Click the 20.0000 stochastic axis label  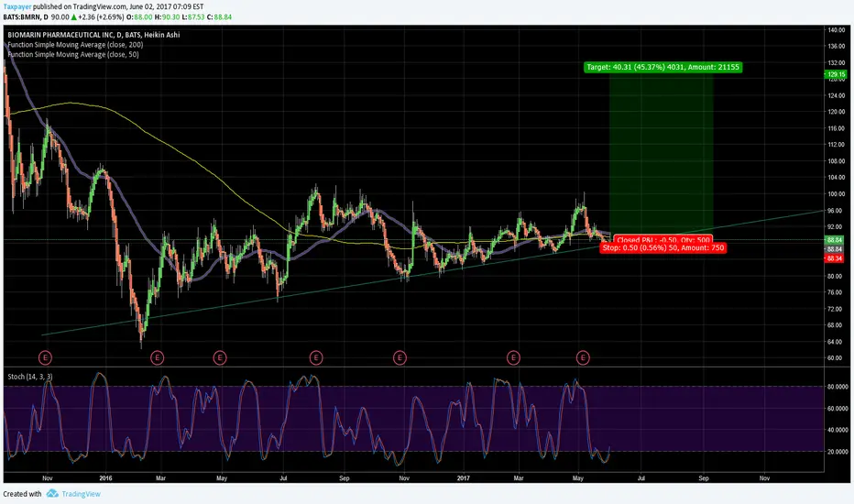click(838, 452)
